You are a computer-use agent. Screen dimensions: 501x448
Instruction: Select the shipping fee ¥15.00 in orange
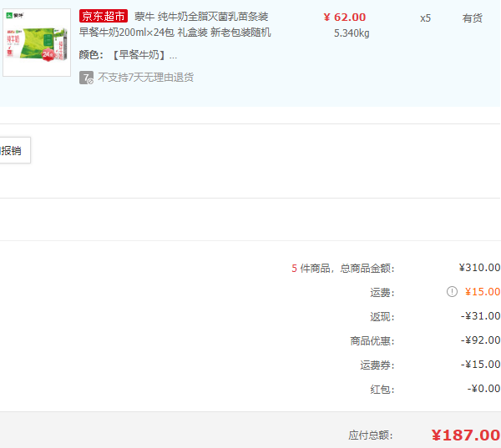[x=483, y=292]
